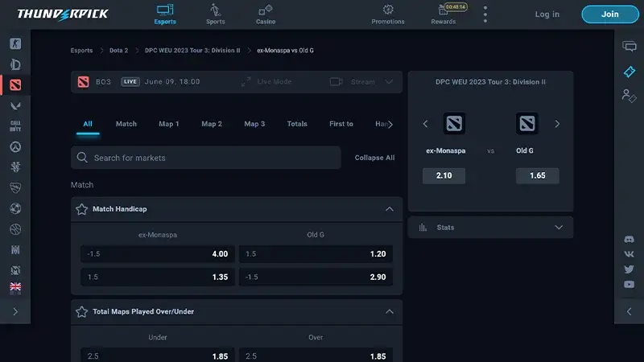644x362 pixels.
Task: Select the Dota 2 sidebar icon
Action: pos(15,85)
